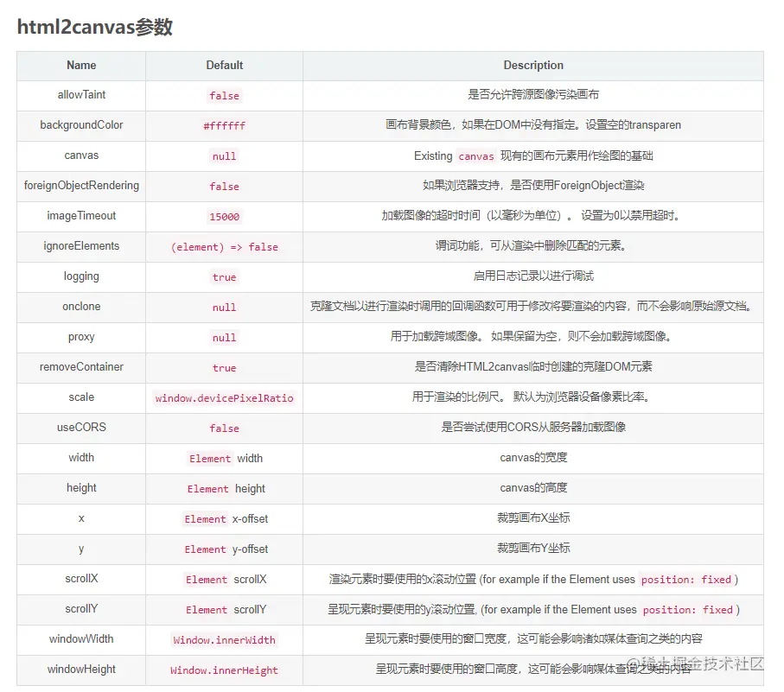Click the 'imageTimeout' name cell
This screenshot has width=784, height=692.
click(81, 216)
